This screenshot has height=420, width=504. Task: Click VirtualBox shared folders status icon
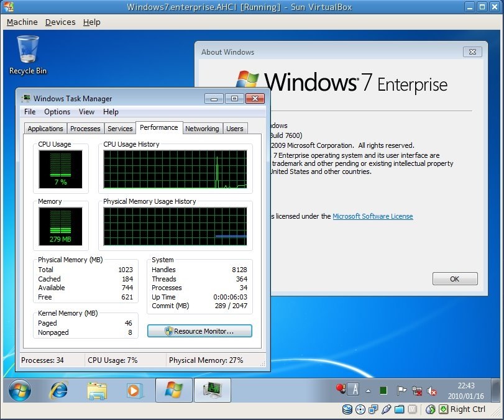point(399,409)
